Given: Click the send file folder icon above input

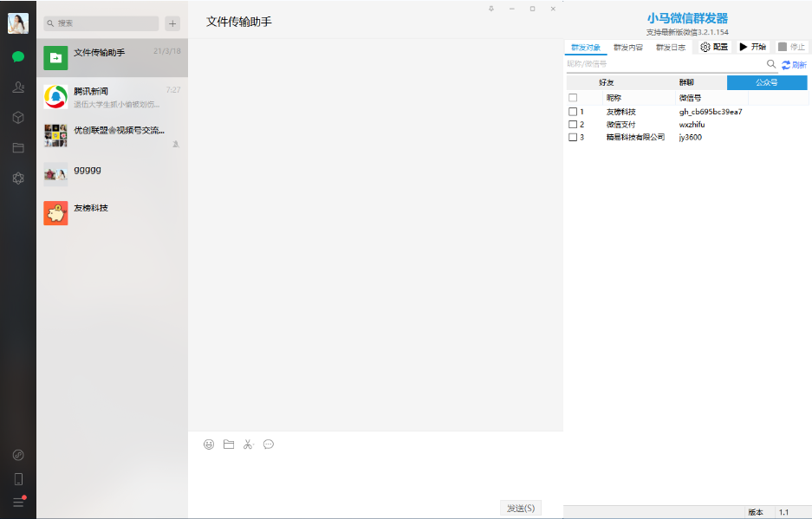Looking at the screenshot, I should pyautogui.click(x=229, y=444).
